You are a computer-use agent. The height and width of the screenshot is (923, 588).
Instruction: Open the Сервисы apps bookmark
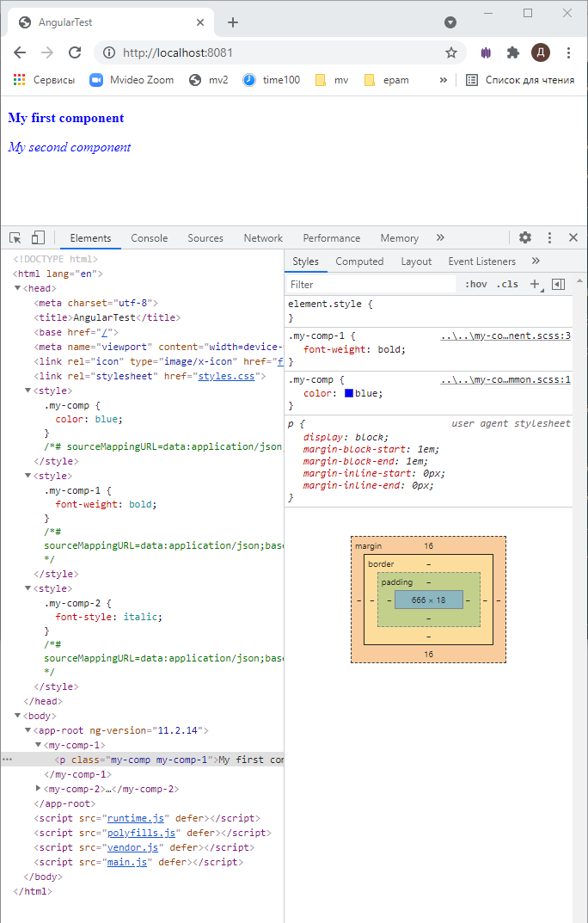pos(45,80)
